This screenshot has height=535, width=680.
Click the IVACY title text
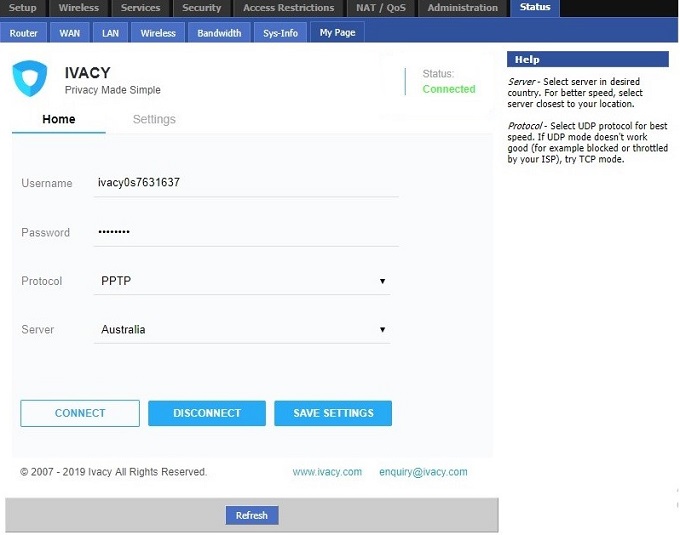pyautogui.click(x=88, y=73)
